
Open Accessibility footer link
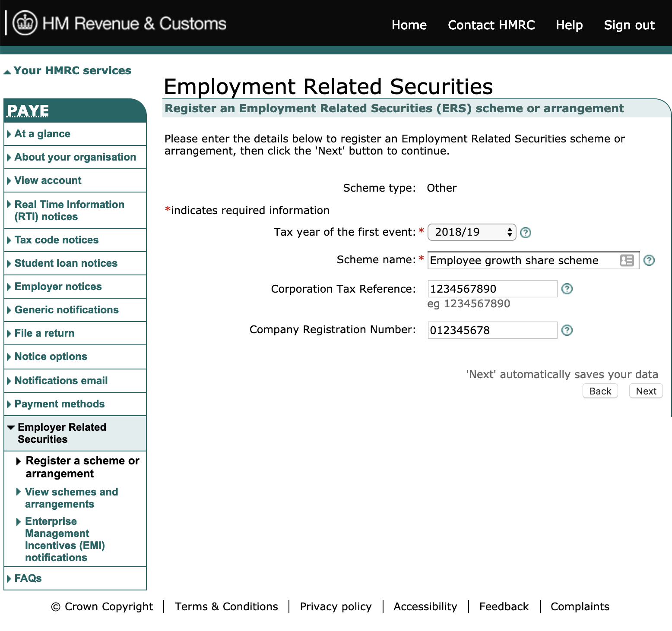coord(425,606)
